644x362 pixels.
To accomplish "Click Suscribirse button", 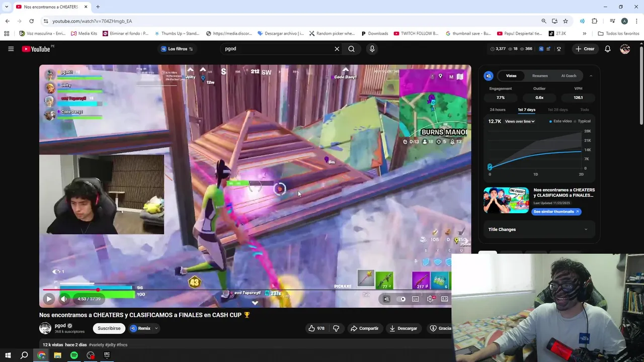I will [x=109, y=328].
